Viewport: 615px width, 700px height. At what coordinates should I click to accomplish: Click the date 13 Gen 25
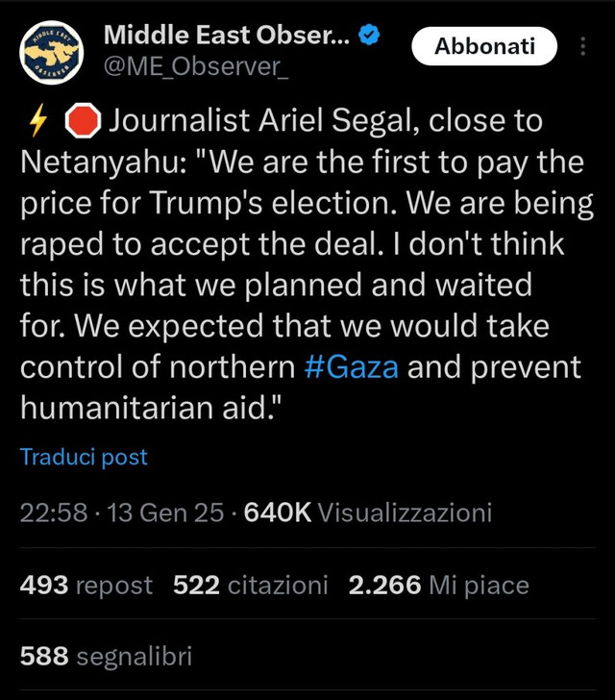coord(167,512)
